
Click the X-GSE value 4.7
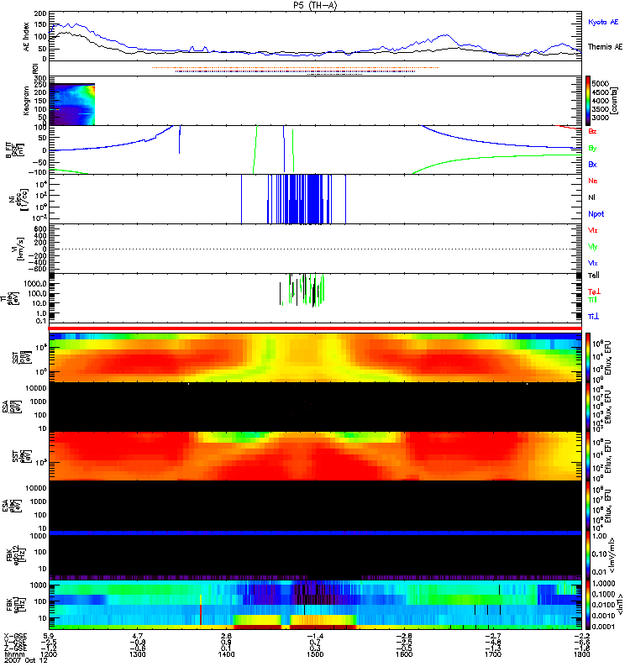pyautogui.click(x=137, y=636)
